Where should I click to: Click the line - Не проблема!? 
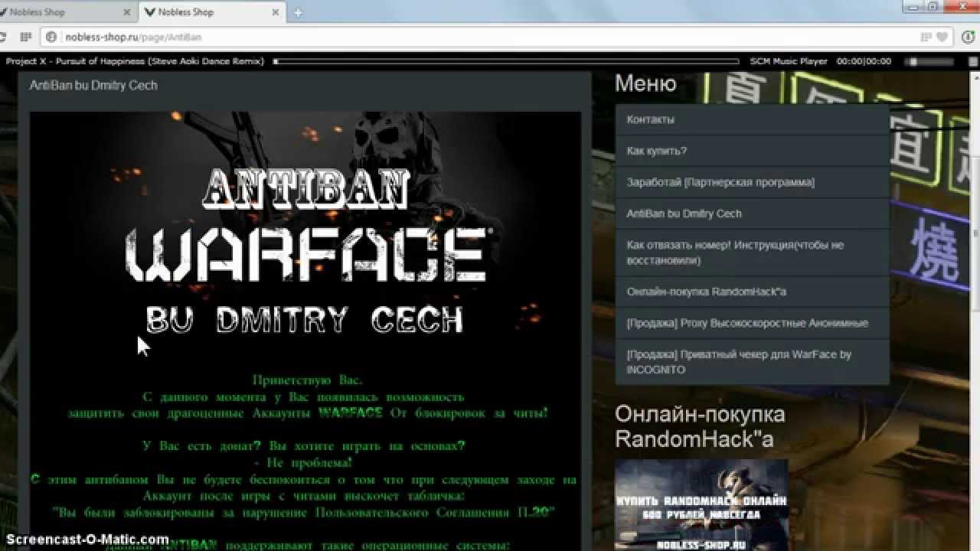tap(302, 463)
